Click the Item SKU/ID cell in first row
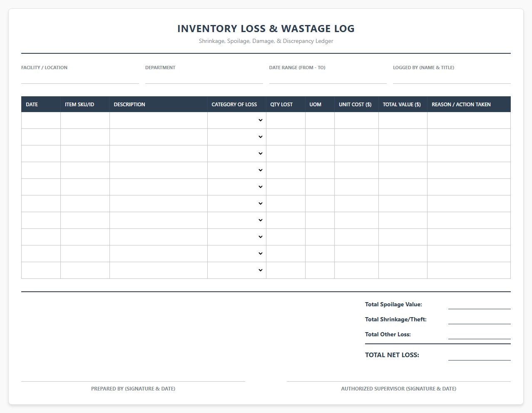532x413 pixels. point(85,120)
